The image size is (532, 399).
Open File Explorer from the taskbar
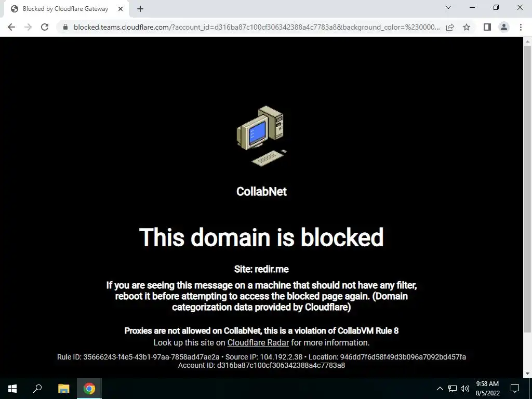coord(63,389)
